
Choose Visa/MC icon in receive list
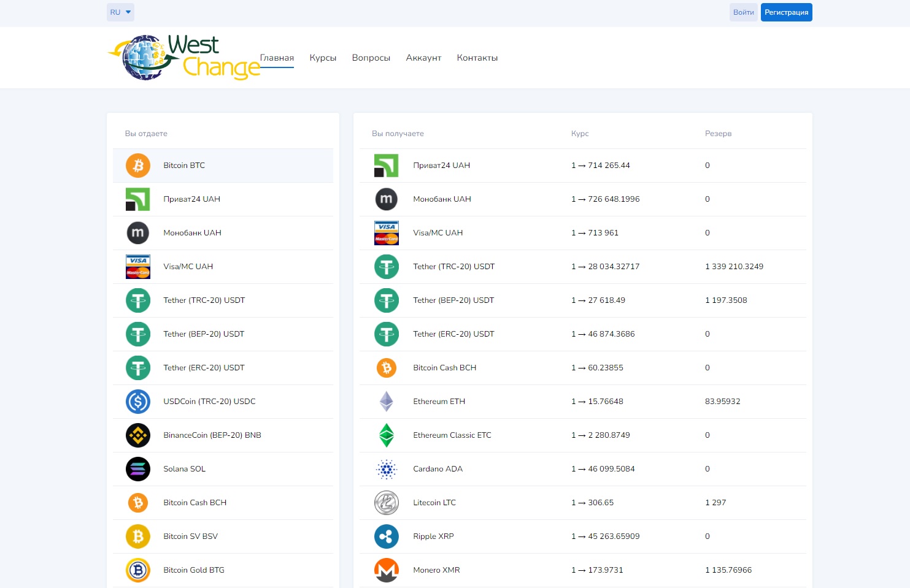pyautogui.click(x=387, y=233)
